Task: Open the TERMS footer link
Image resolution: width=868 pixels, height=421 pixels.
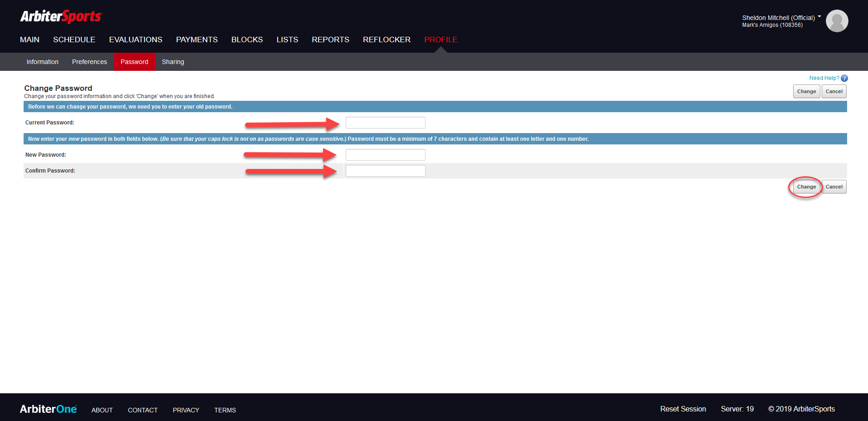Action: (x=225, y=410)
